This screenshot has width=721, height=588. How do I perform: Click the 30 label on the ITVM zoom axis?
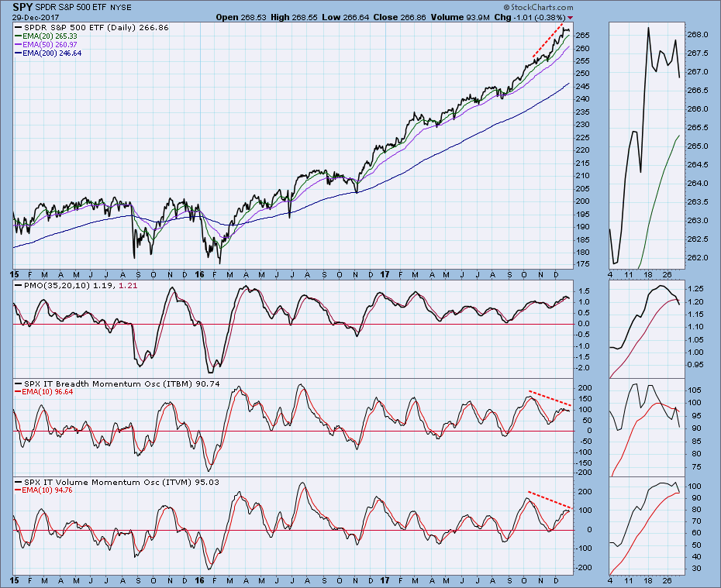[697, 569]
